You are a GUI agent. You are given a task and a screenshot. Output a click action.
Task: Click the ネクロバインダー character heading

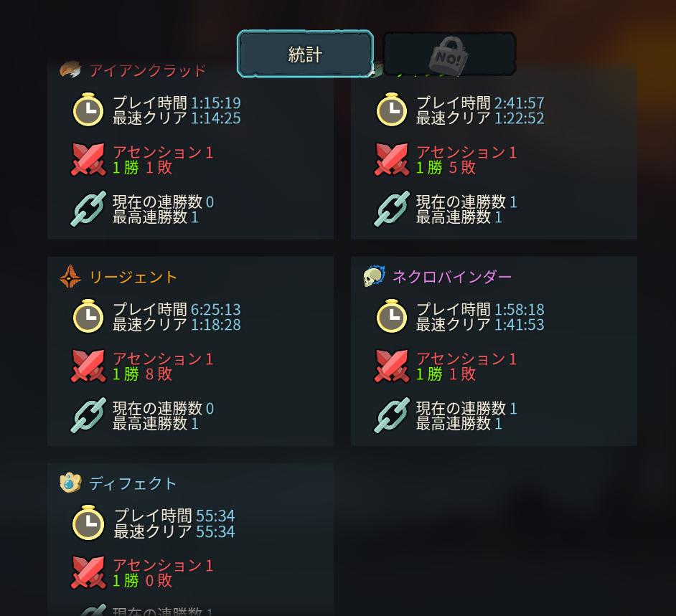pos(452,277)
